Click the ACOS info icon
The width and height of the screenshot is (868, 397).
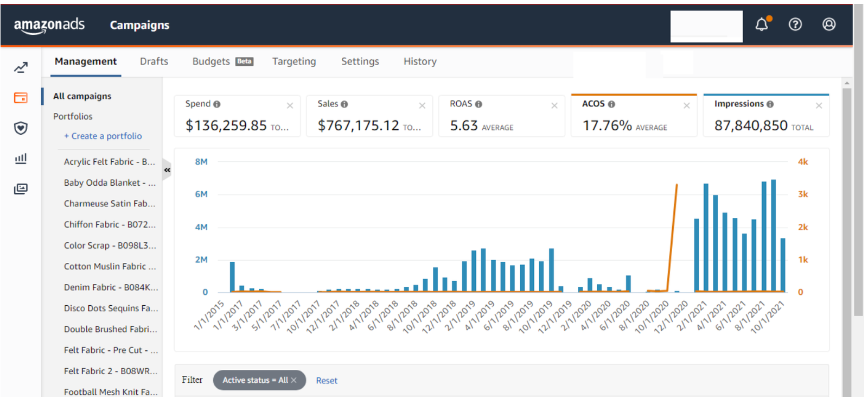pos(611,104)
